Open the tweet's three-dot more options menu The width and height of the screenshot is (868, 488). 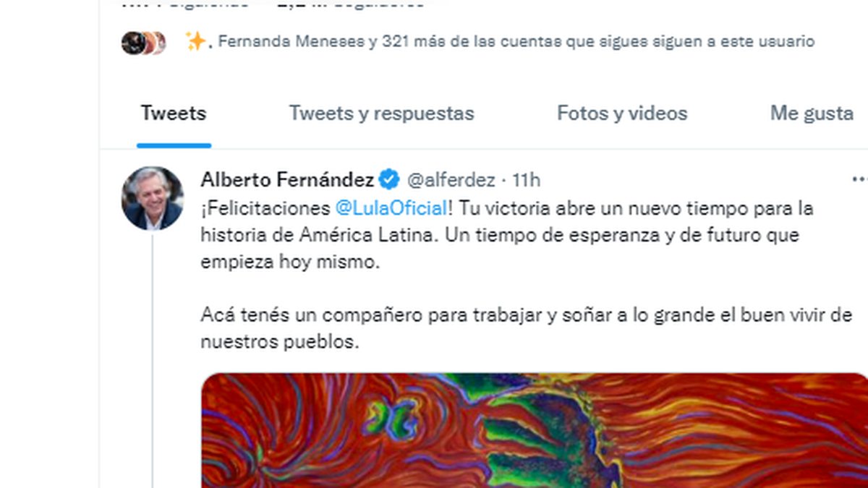(859, 179)
